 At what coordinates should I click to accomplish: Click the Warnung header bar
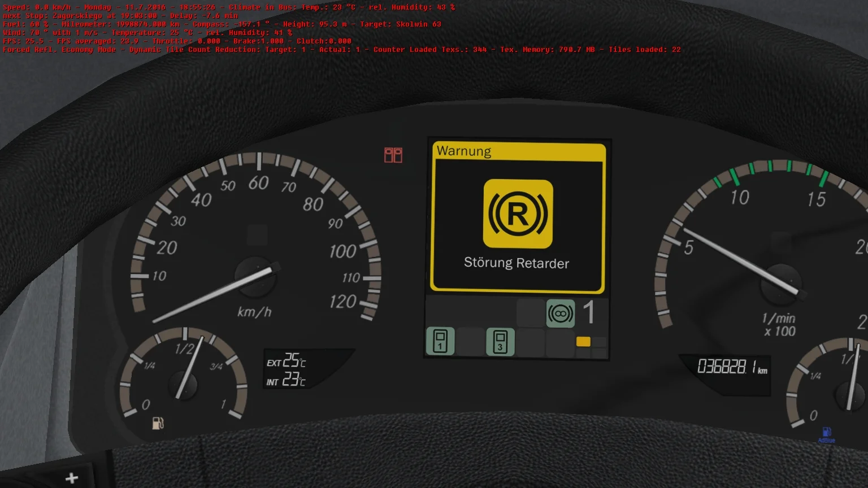point(518,151)
